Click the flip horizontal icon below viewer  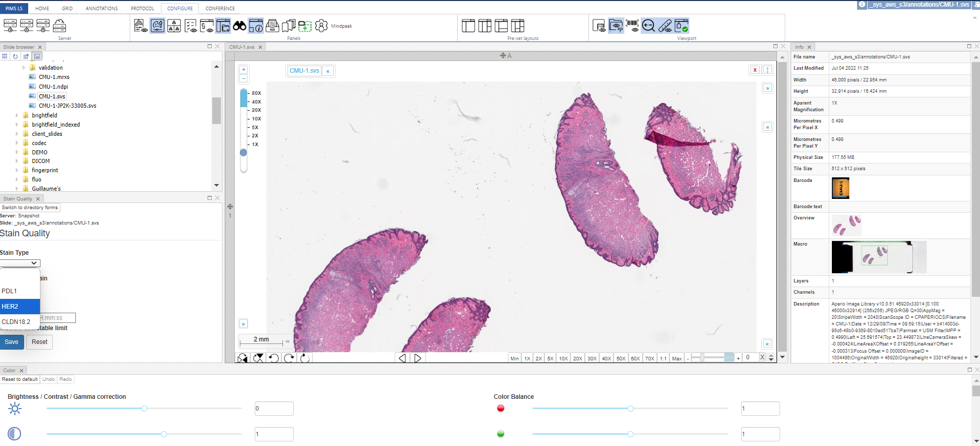click(242, 358)
